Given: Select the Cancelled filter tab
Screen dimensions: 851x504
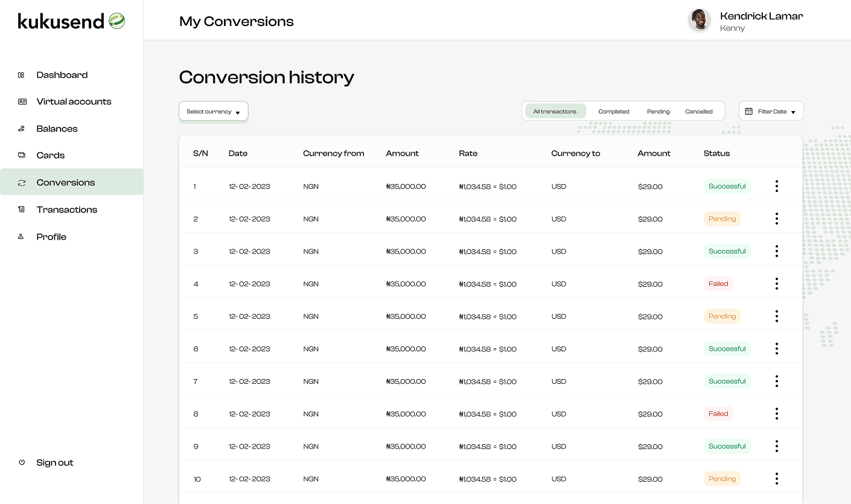Looking at the screenshot, I should (699, 111).
